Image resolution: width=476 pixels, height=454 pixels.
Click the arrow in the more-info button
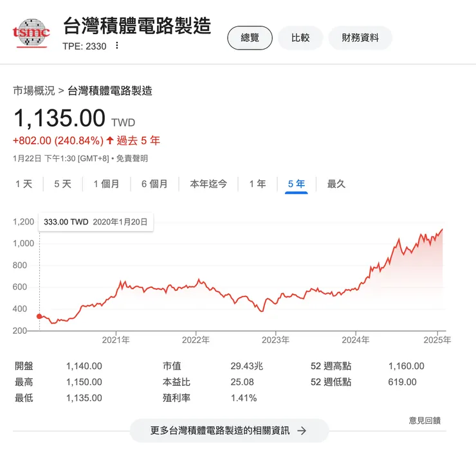pyautogui.click(x=302, y=430)
